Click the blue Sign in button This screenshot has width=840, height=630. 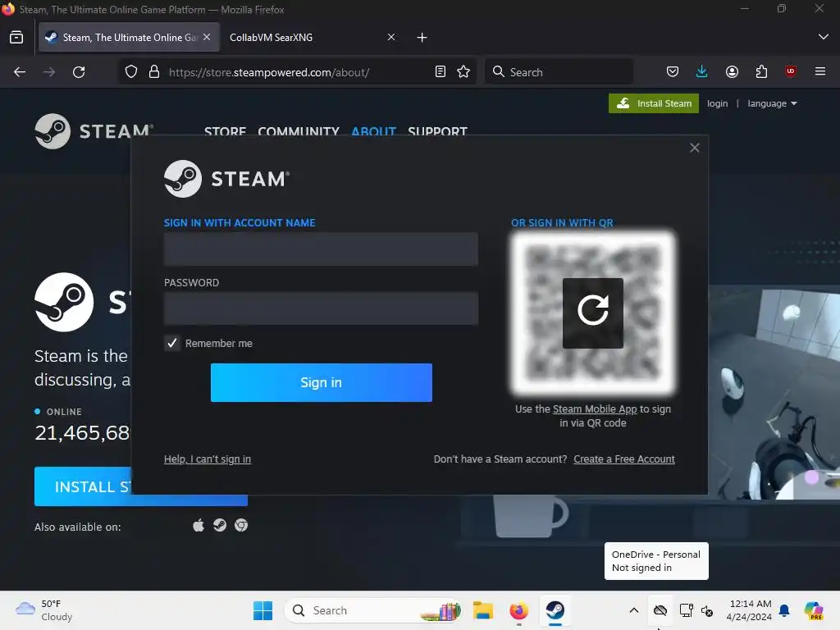coord(321,382)
